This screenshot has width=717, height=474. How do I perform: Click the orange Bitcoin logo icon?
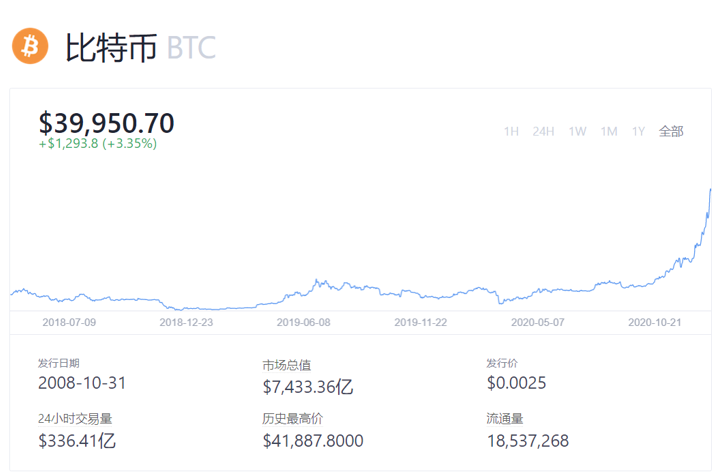[30, 46]
